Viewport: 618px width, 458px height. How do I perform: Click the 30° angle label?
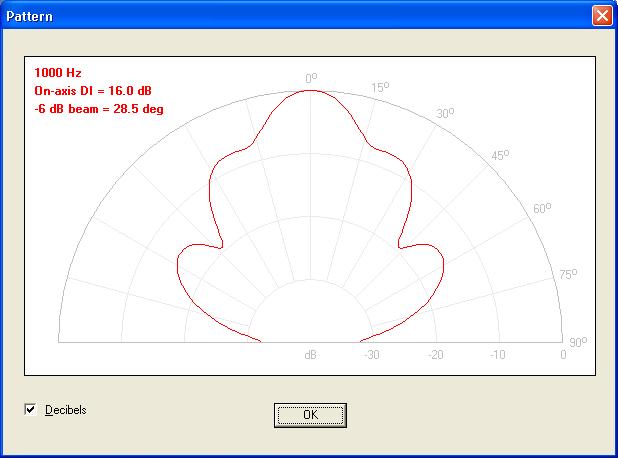pyautogui.click(x=445, y=113)
